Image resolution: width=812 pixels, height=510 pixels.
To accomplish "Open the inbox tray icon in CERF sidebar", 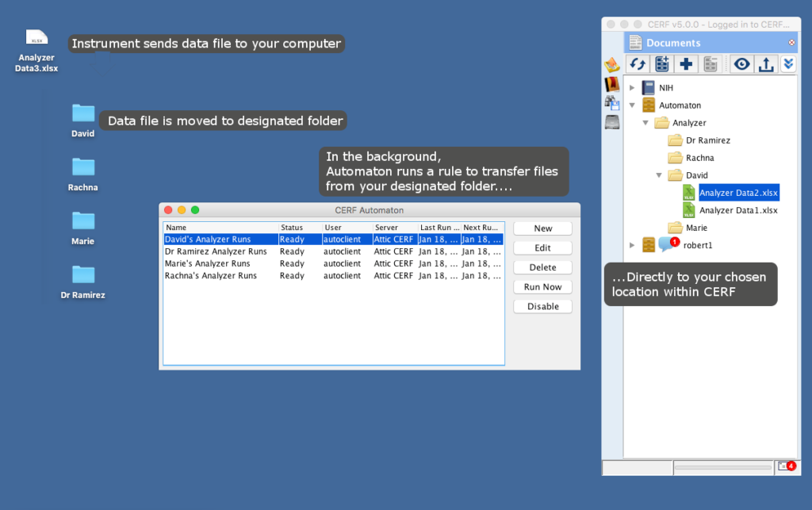I will click(x=612, y=64).
